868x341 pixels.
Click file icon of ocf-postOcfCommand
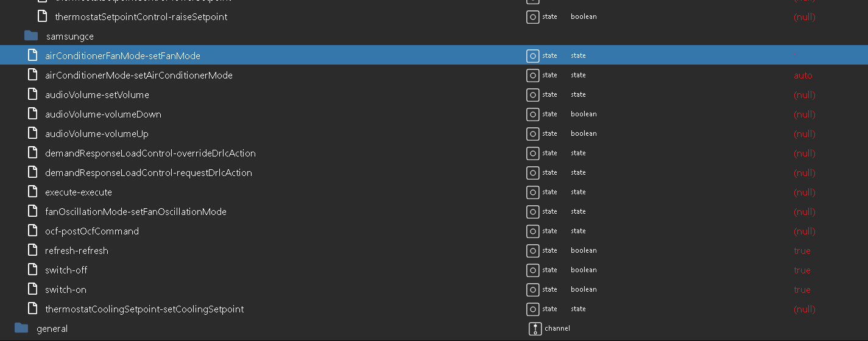33,231
